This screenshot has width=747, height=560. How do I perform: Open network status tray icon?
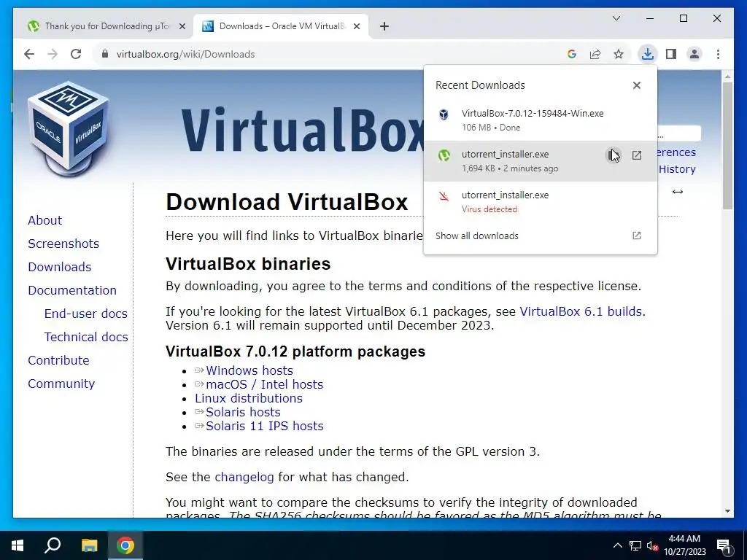(635, 545)
